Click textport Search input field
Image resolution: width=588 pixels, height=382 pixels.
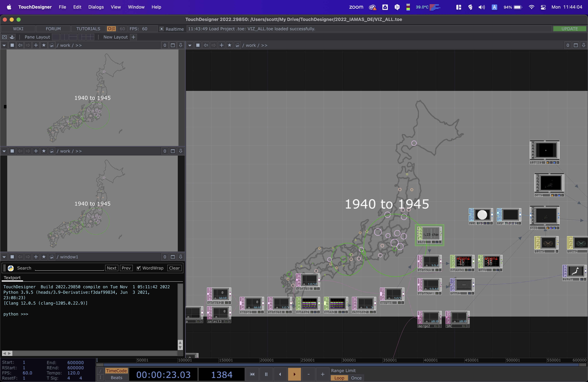point(69,268)
